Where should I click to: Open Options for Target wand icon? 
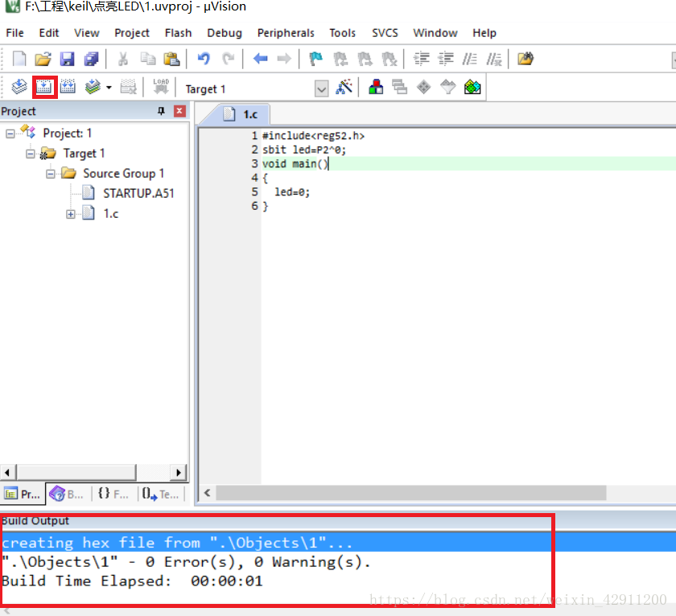tap(344, 87)
